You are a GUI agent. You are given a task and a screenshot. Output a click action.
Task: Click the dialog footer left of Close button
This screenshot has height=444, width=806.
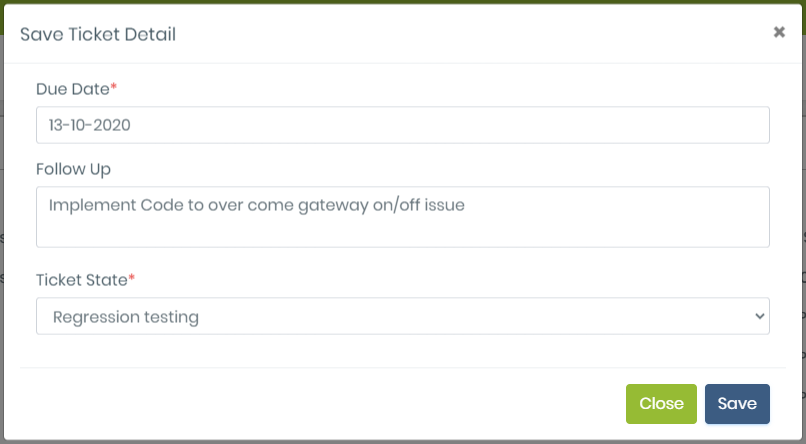pyautogui.click(x=320, y=404)
